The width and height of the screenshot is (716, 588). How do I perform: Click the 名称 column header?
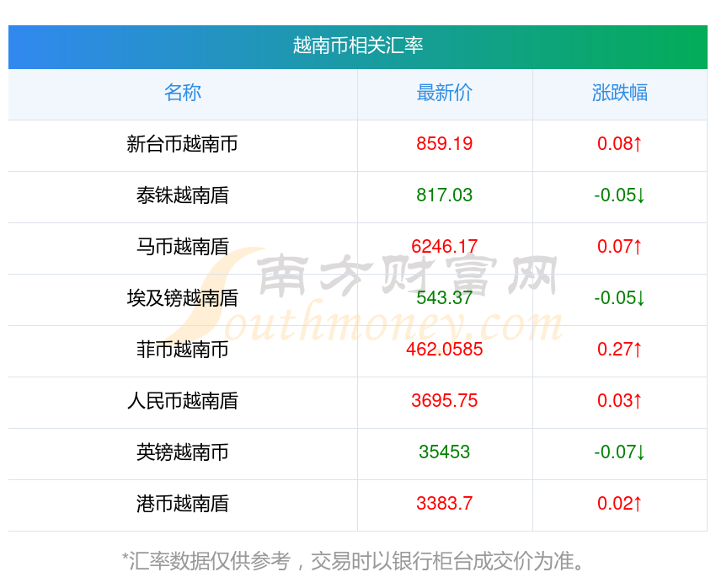183,93
